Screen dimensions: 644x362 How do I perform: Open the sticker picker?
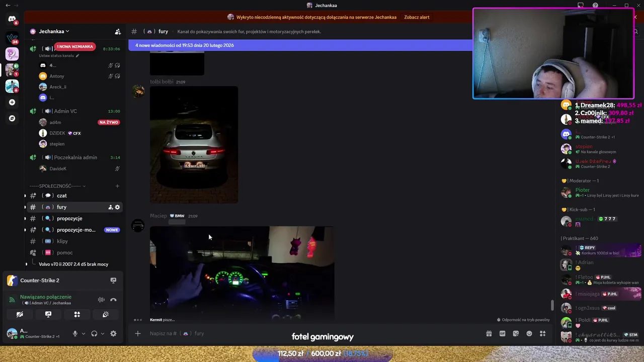point(516,333)
